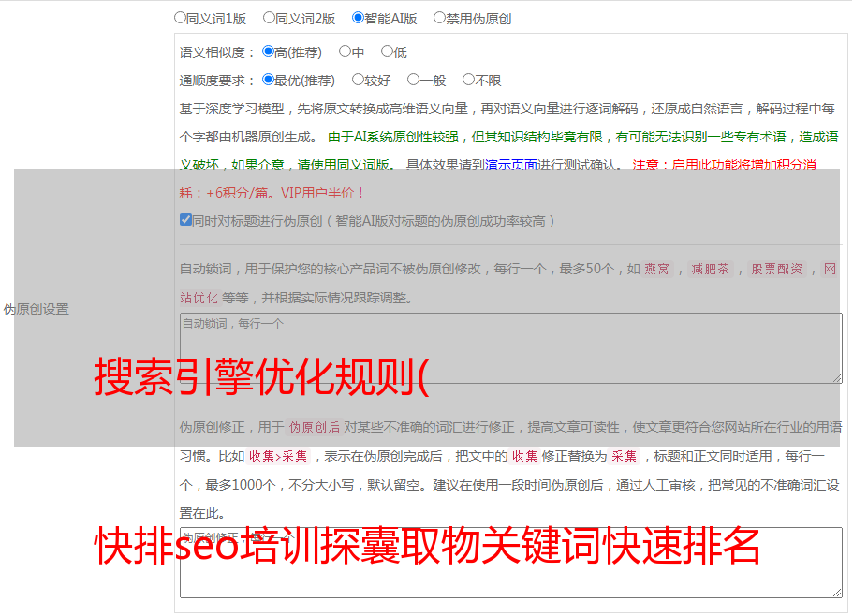Select the 同义词2版 radio option
The height and width of the screenshot is (616, 853).
pos(269,18)
